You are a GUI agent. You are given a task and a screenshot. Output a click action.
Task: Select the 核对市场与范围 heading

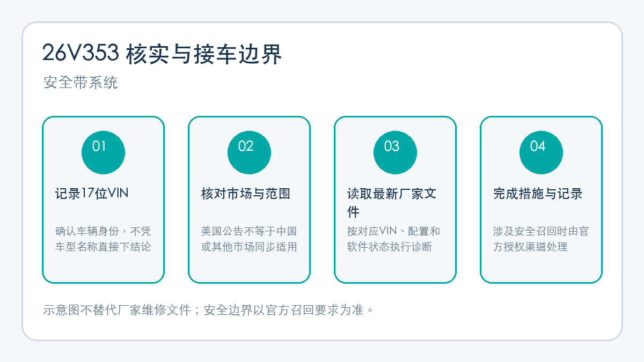246,194
